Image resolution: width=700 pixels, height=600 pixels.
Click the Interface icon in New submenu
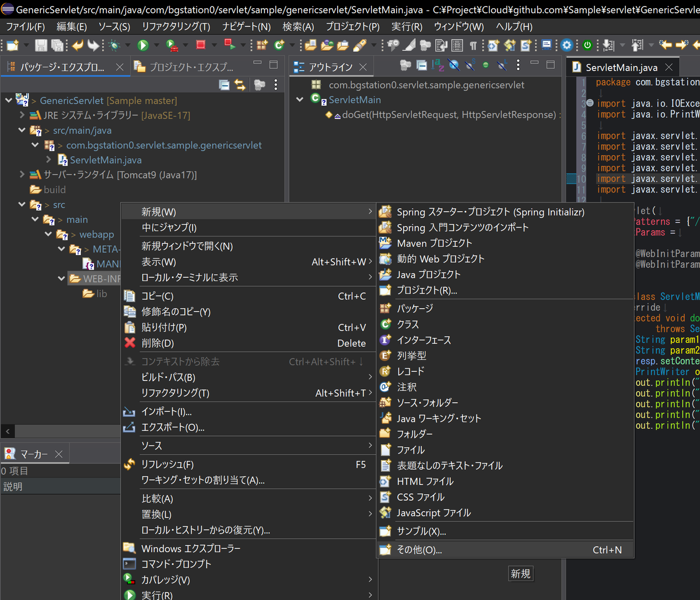click(386, 340)
